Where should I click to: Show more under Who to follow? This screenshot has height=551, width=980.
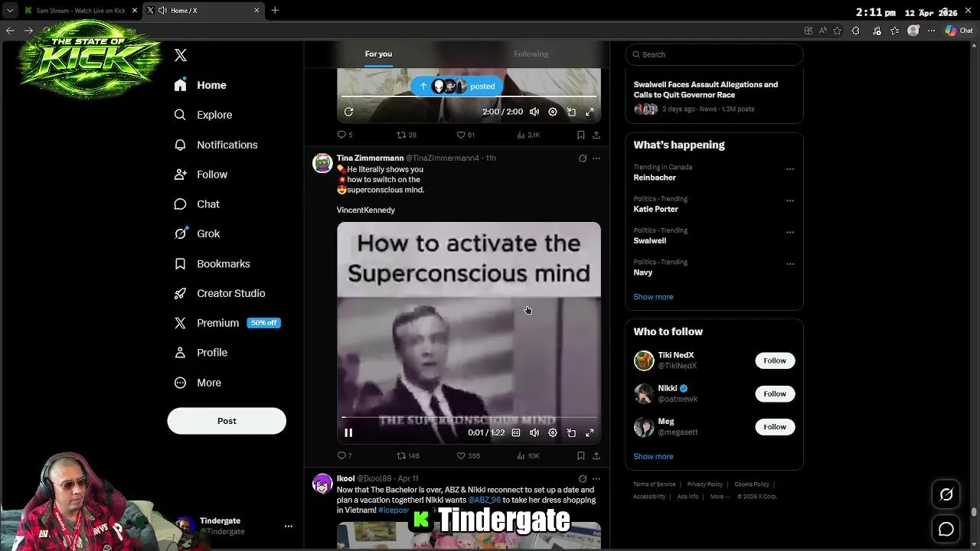653,457
